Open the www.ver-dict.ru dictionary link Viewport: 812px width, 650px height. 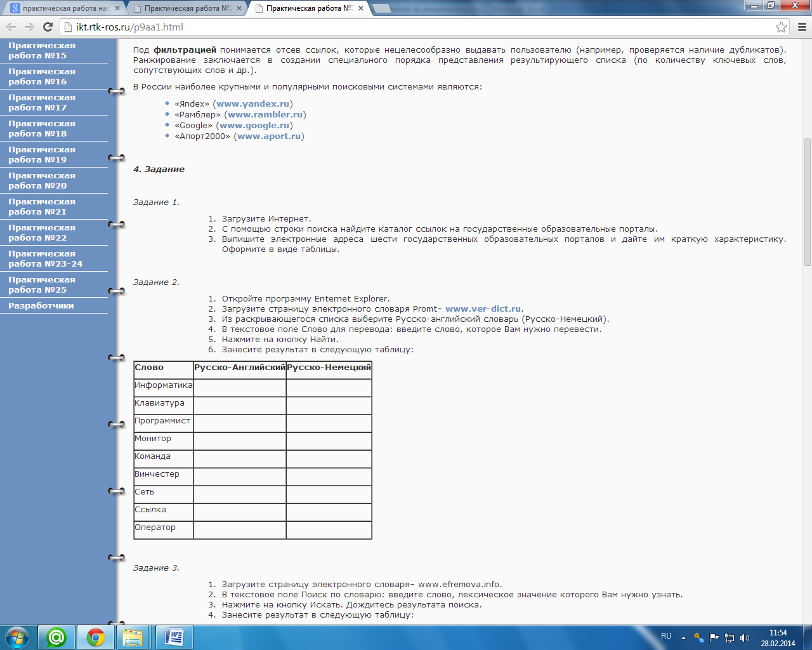[x=483, y=309]
